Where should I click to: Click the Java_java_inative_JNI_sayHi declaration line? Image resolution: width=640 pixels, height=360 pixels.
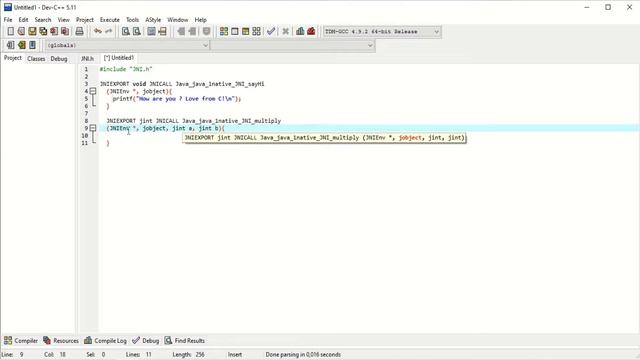click(x=182, y=84)
